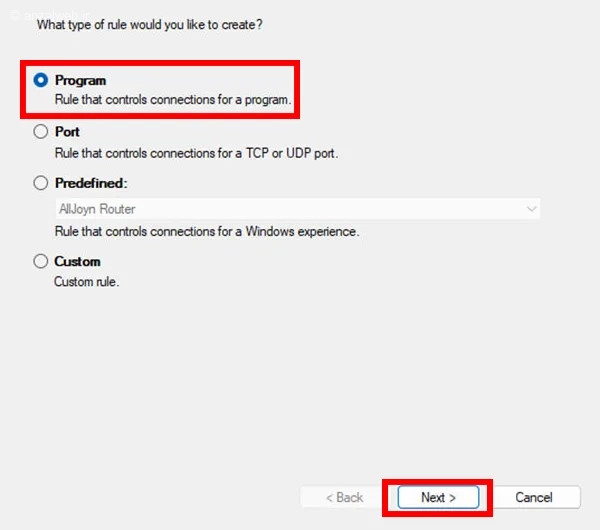Click the "AllJoyn Router" text in combo box

96,209
